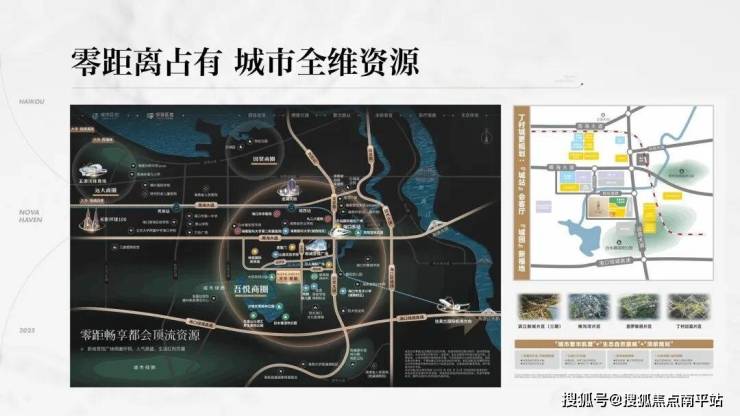Click the dark station marker on the light map
The image size is (740, 416).
642,160
